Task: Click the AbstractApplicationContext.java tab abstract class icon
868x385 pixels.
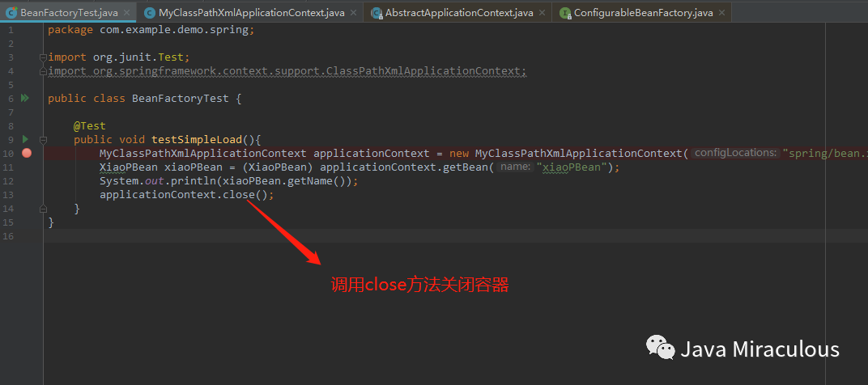Action: click(x=377, y=12)
